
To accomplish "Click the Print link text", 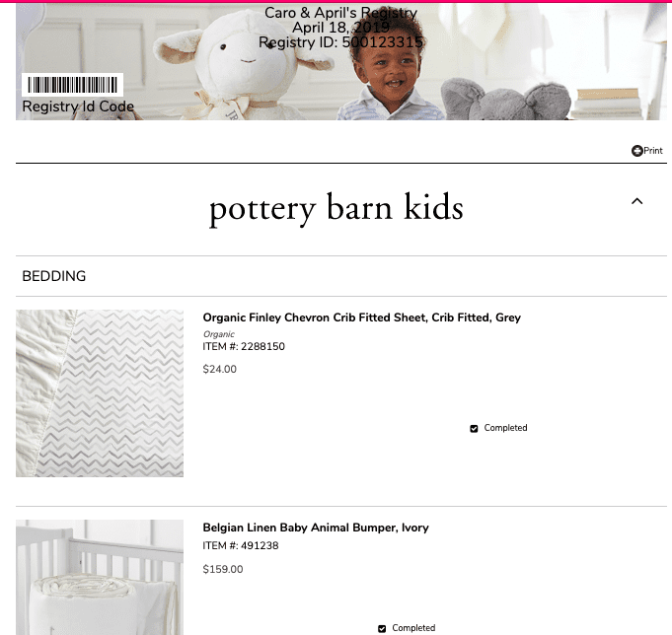I will [653, 151].
